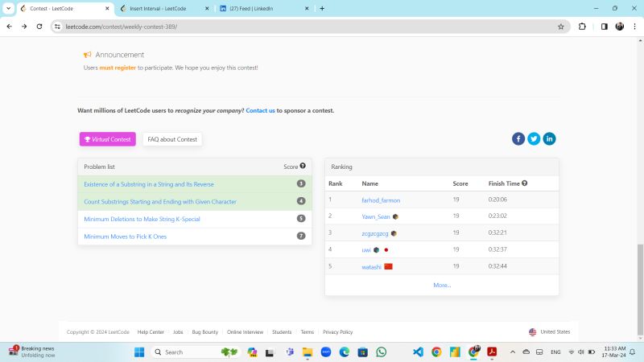Click the Finish Time help icon

click(525, 183)
